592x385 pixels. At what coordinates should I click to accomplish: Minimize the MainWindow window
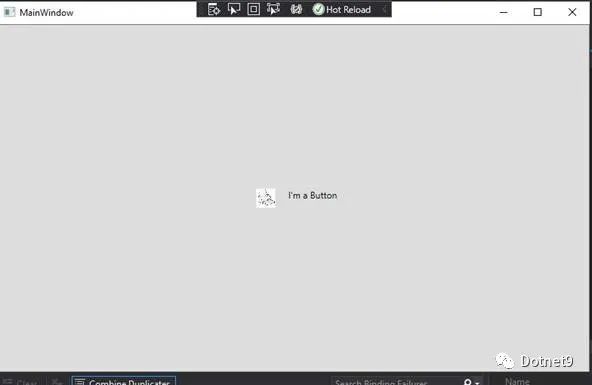503,12
